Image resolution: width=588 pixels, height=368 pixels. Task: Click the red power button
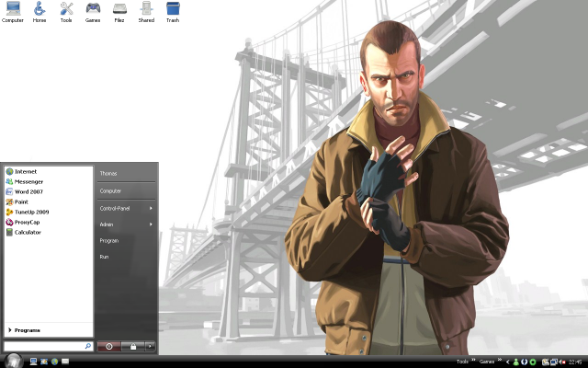point(109,347)
